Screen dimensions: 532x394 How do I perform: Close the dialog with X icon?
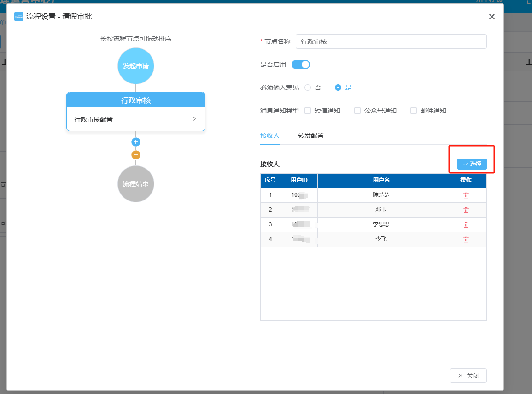(x=491, y=17)
